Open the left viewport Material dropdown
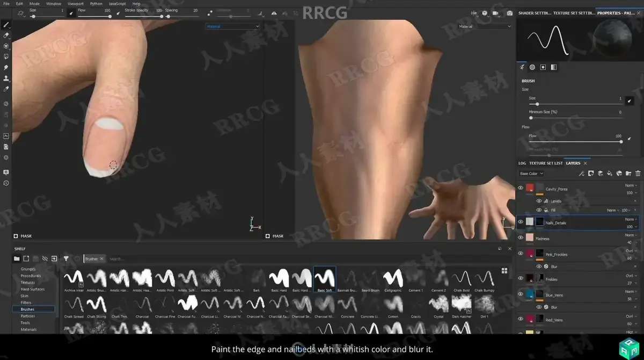This screenshot has width=644, height=360. 233,26
